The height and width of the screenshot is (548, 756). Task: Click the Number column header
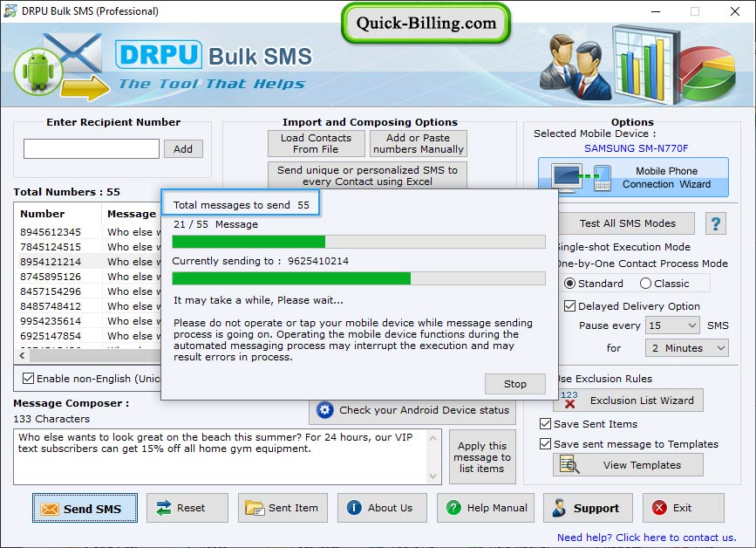click(58, 214)
